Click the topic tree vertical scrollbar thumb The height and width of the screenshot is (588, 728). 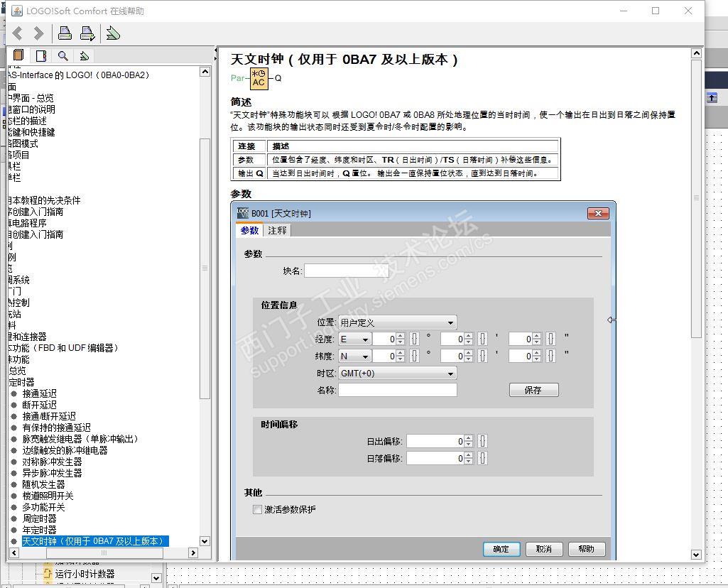coord(205,268)
